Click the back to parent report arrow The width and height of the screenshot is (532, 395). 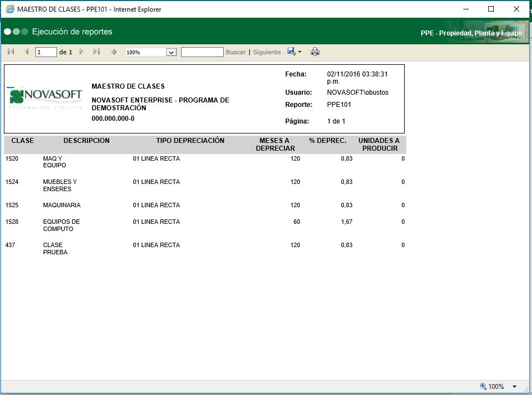[x=114, y=52]
